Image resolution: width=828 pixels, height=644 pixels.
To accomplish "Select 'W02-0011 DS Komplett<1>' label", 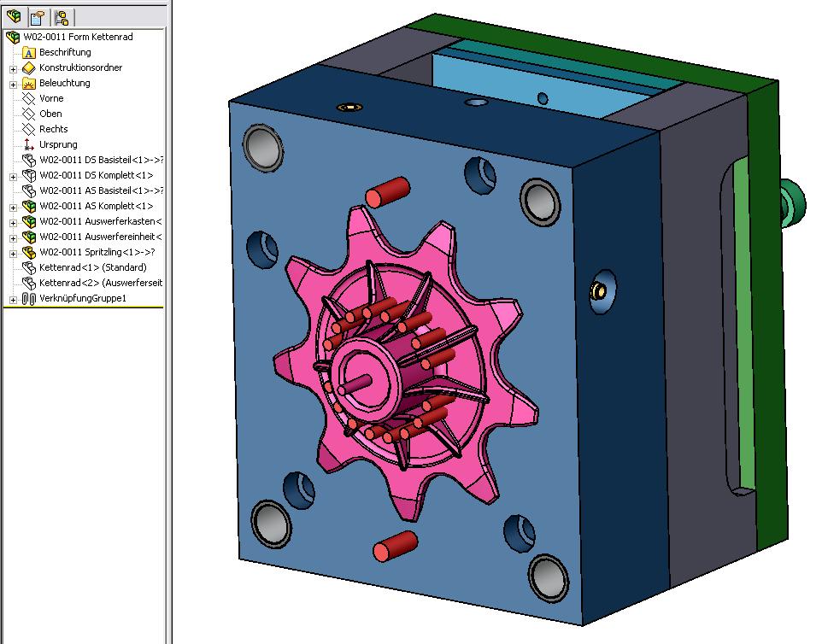I will coord(96,175).
